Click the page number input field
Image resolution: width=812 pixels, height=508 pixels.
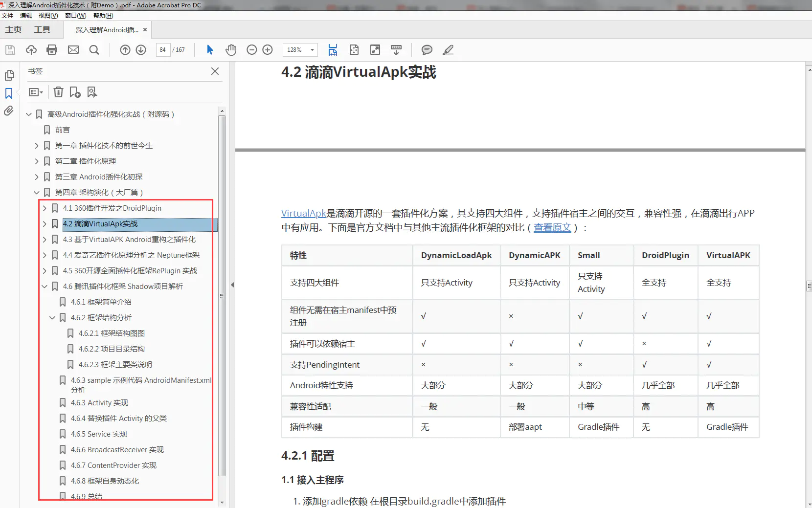pos(163,50)
